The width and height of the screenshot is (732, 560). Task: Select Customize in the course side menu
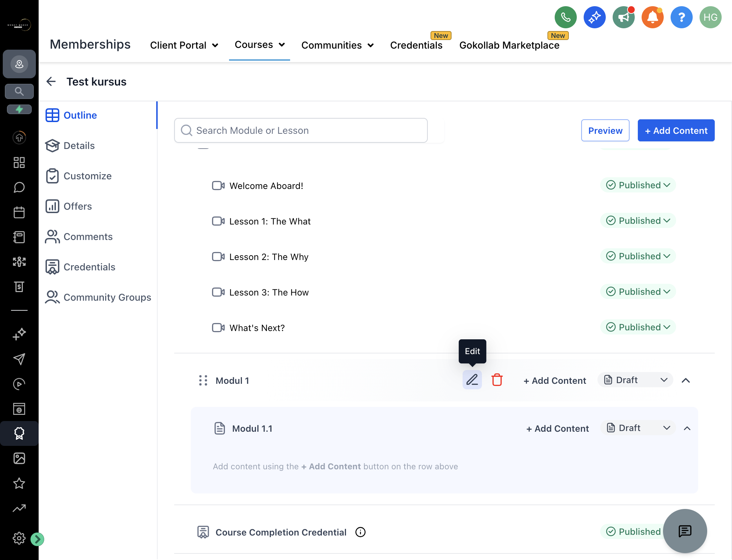pyautogui.click(x=78, y=176)
